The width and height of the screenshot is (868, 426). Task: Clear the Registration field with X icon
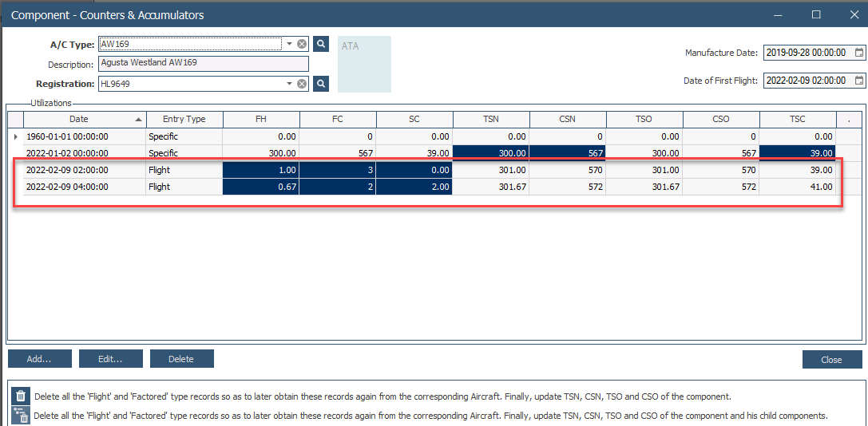[302, 84]
